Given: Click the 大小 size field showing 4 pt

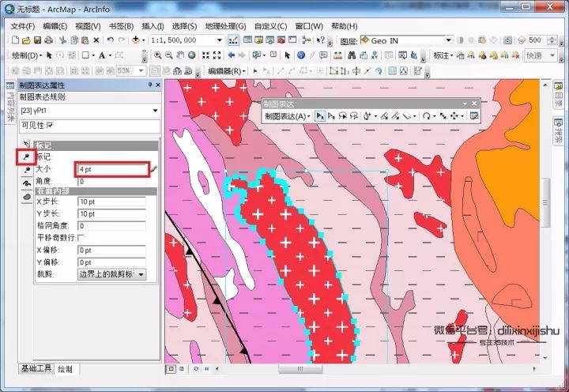Looking at the screenshot, I should coord(112,169).
